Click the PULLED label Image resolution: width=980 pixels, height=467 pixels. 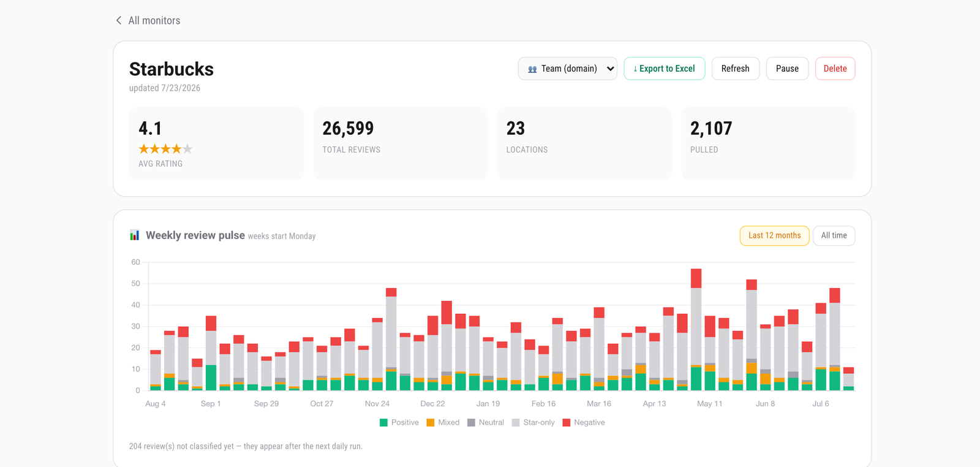tap(704, 150)
